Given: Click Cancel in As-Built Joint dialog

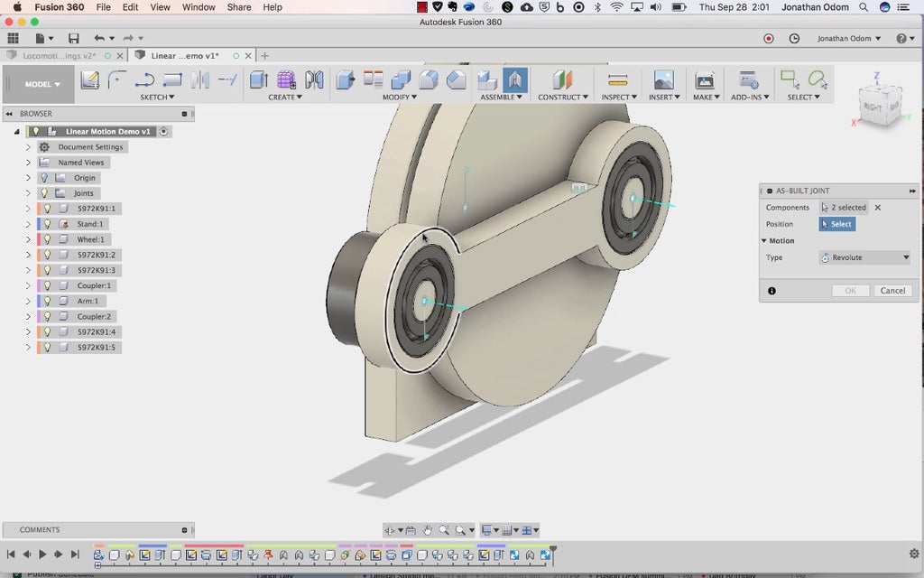Looking at the screenshot, I should [892, 291].
